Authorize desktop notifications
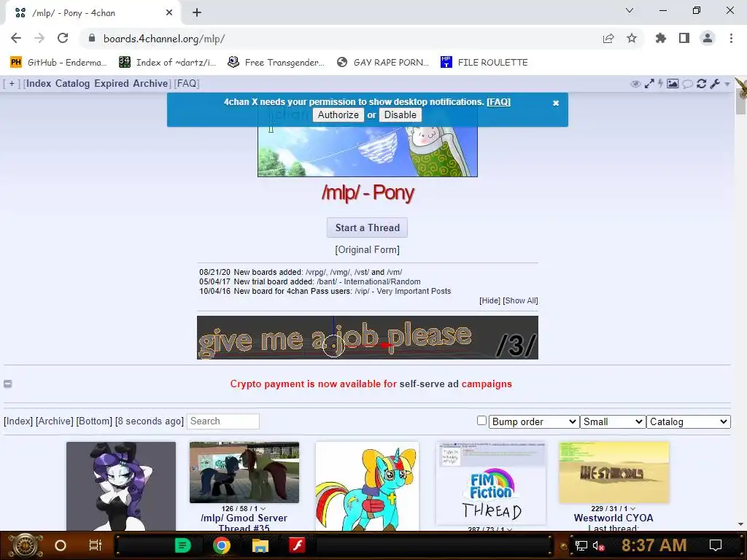This screenshot has height=560, width=747. (338, 114)
